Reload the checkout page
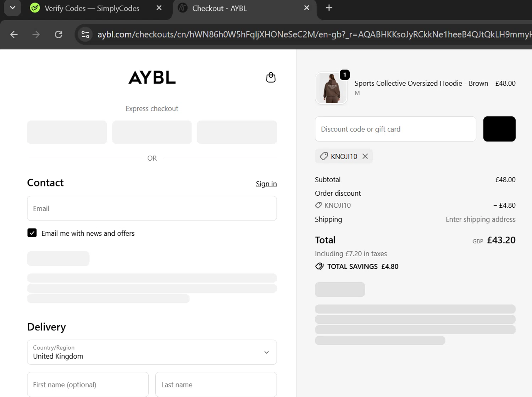532x397 pixels. coord(59,34)
